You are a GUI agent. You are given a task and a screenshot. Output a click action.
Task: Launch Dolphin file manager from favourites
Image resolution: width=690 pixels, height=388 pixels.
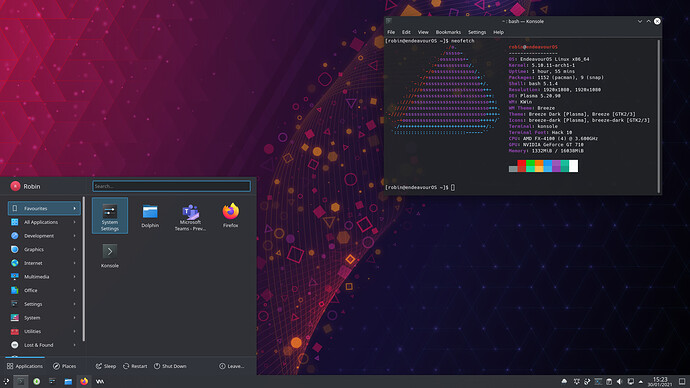tap(150, 216)
